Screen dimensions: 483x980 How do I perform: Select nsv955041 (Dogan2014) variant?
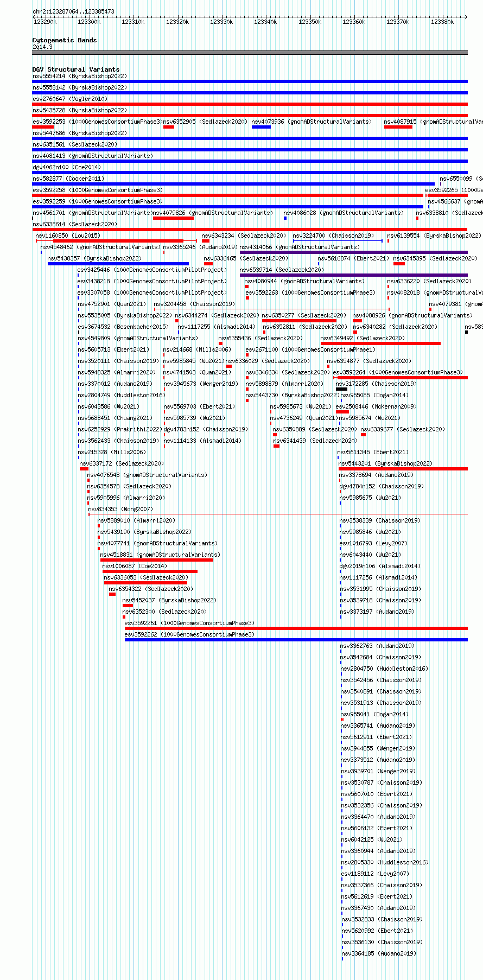(374, 715)
